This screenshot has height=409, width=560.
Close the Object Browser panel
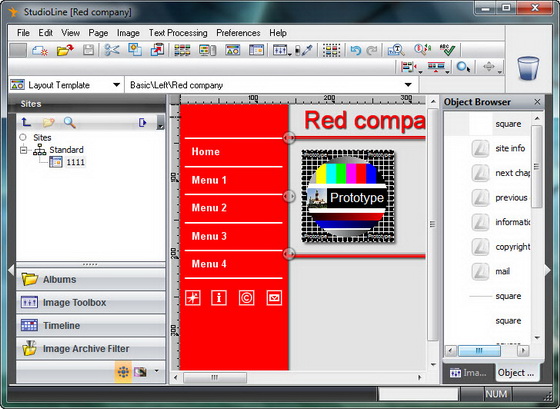(x=537, y=102)
